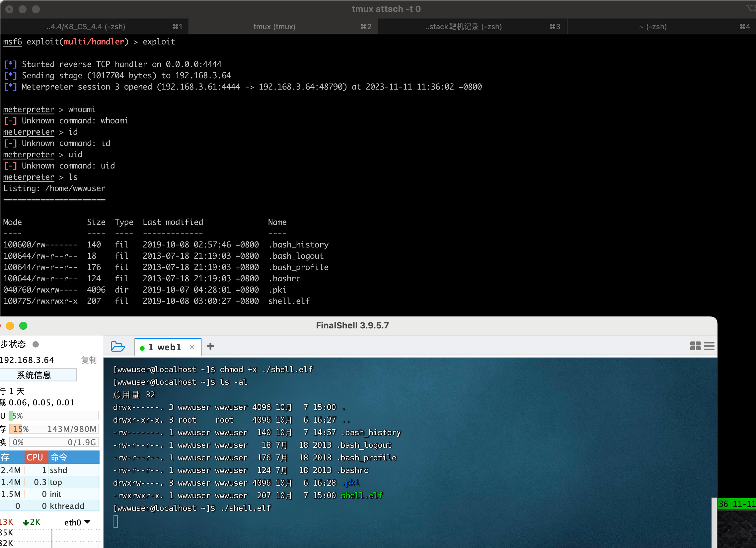Open FinalShell hamburger list menu
This screenshot has width=756, height=548.
tap(709, 346)
